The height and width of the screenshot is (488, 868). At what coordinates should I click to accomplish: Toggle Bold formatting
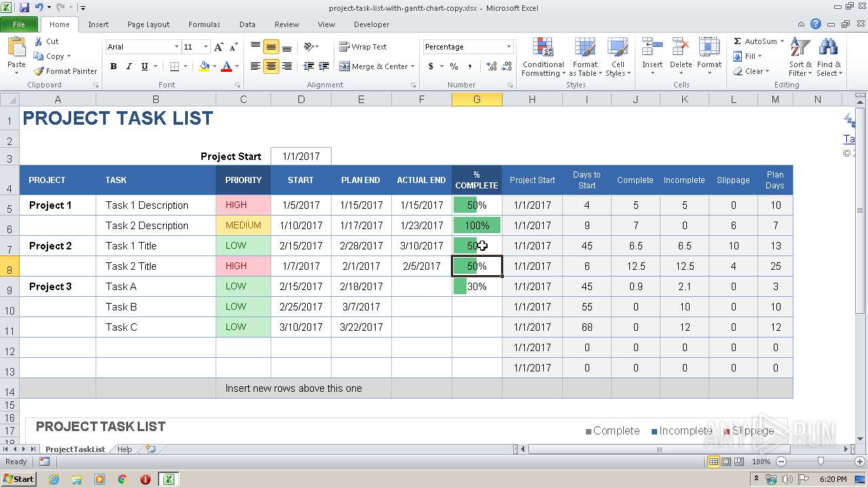[x=113, y=66]
